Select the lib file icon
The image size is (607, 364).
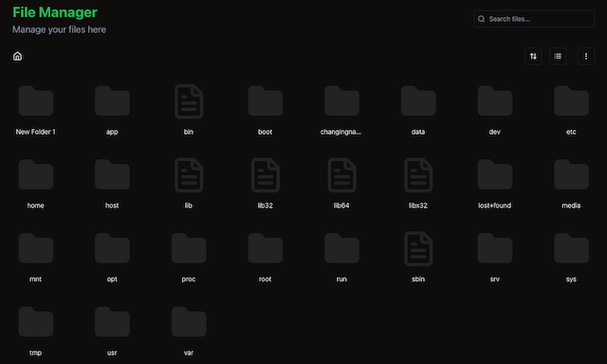(189, 174)
